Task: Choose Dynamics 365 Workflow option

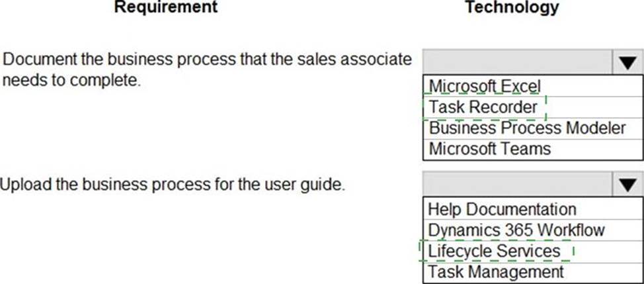Action: tap(516, 230)
